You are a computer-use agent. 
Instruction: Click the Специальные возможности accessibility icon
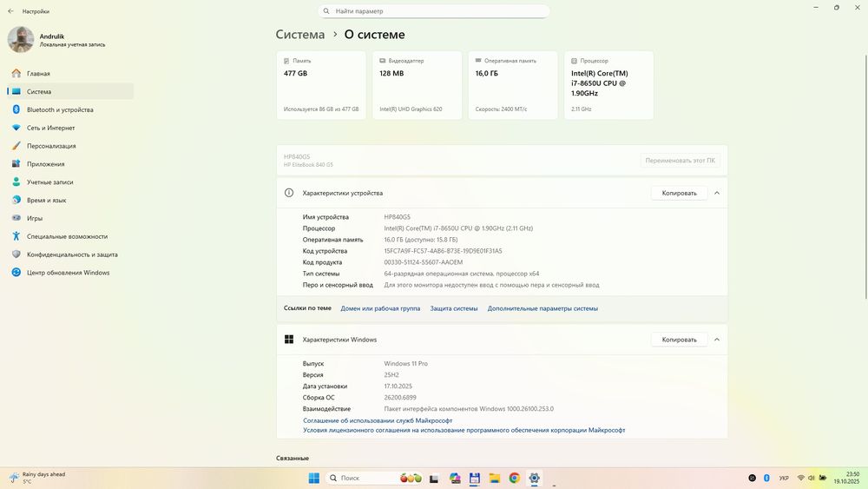pos(16,236)
